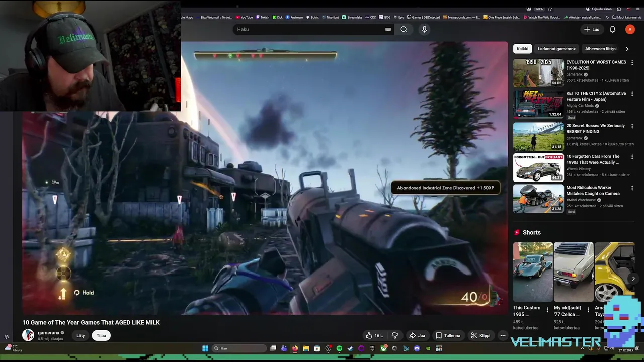Open options menu for Most Ridiculous Worker Mistakes
Image resolution: width=644 pixels, height=362 pixels.
632,188
